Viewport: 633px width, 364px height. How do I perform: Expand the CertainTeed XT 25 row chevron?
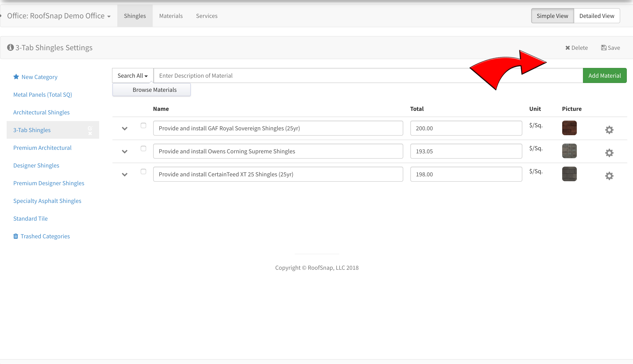pos(125,175)
